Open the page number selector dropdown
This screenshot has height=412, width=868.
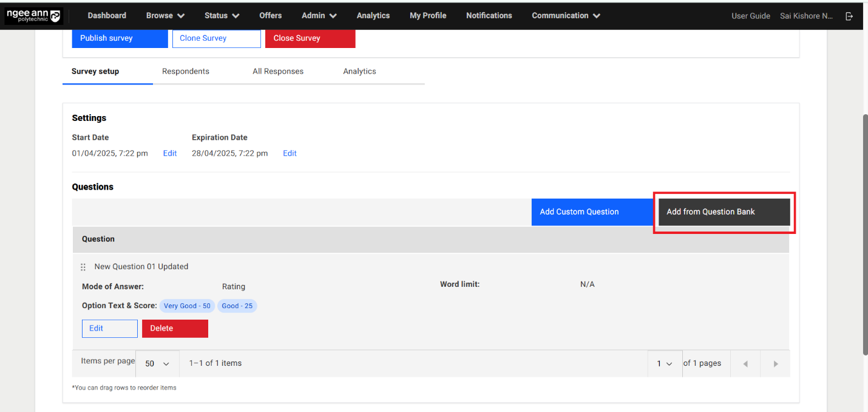[x=664, y=363]
